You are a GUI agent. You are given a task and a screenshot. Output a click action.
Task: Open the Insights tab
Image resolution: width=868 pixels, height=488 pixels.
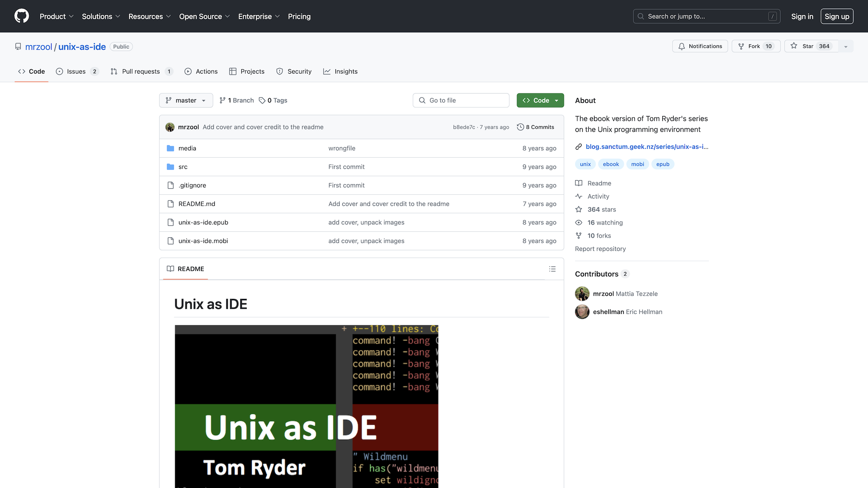pyautogui.click(x=340, y=71)
